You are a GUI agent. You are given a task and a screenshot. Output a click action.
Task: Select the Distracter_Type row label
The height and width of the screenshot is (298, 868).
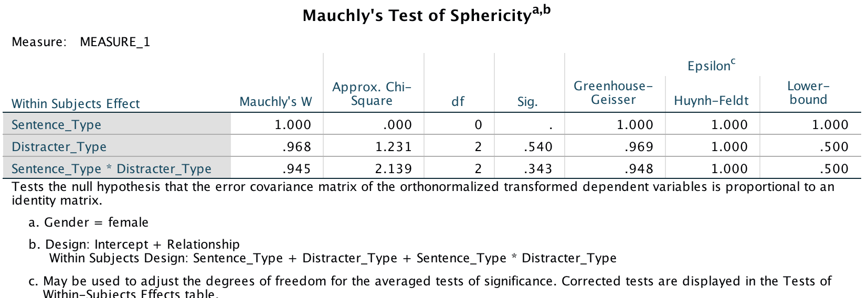click(59, 147)
